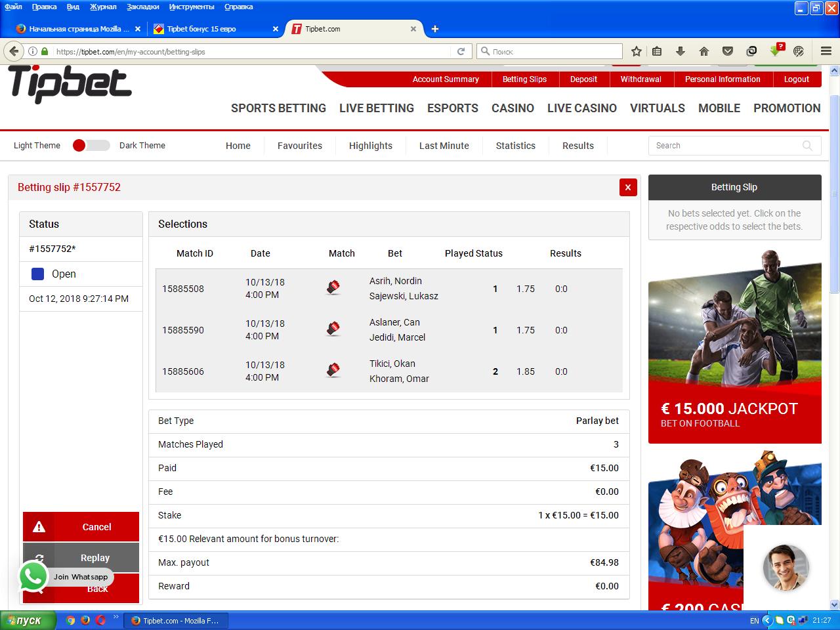Launch Opera from the quick launch bar
The image size is (840, 630).
point(100,620)
